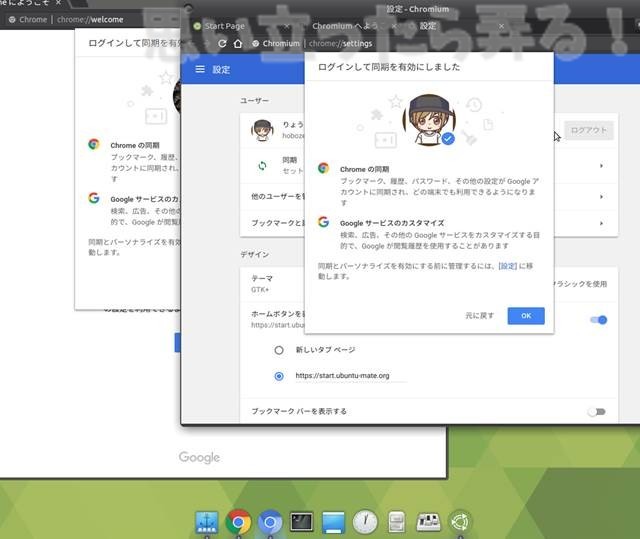640x539 pixels.
Task: Click the Google G logo beside Google サービスのカスタマイズ
Action: 323,222
